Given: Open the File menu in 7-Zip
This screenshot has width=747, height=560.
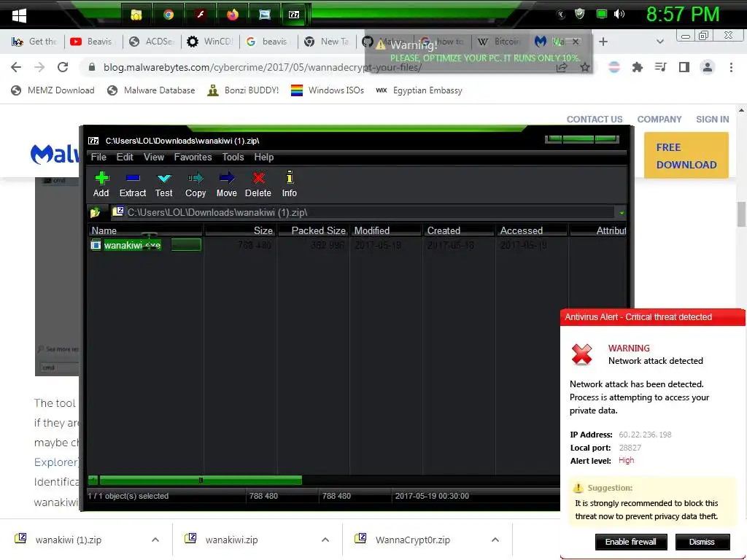Looking at the screenshot, I should [x=98, y=157].
